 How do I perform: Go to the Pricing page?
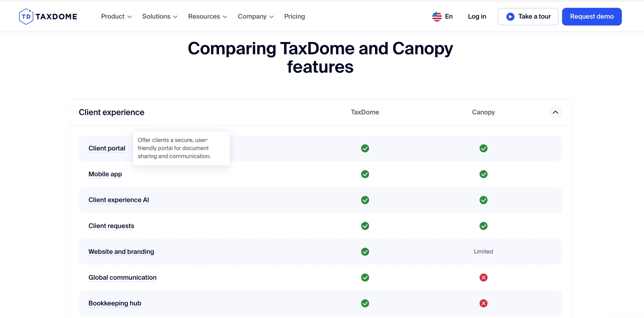[x=294, y=16]
